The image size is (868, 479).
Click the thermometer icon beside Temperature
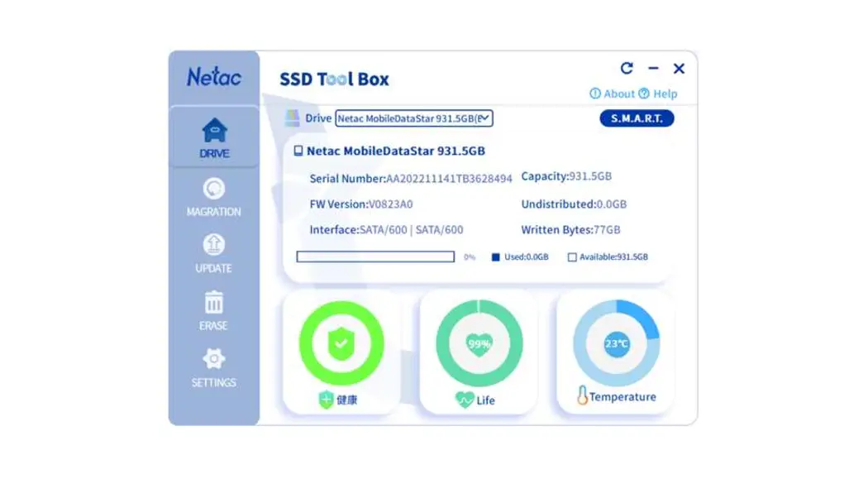(x=583, y=396)
